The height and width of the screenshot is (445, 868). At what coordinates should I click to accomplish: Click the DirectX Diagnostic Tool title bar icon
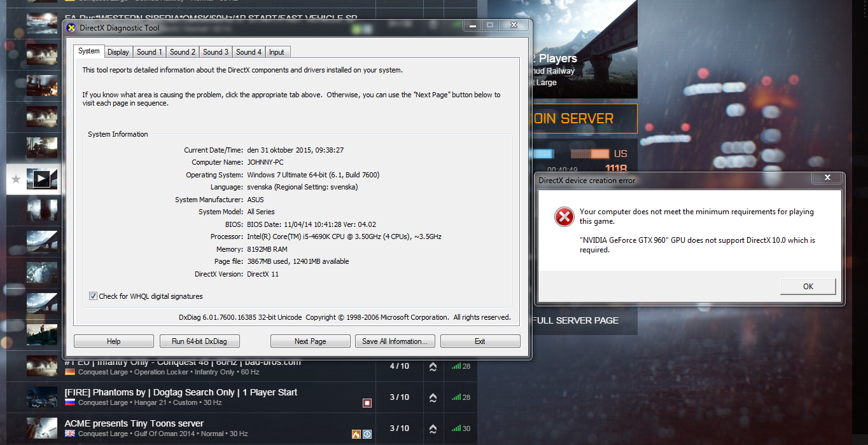click(x=71, y=28)
